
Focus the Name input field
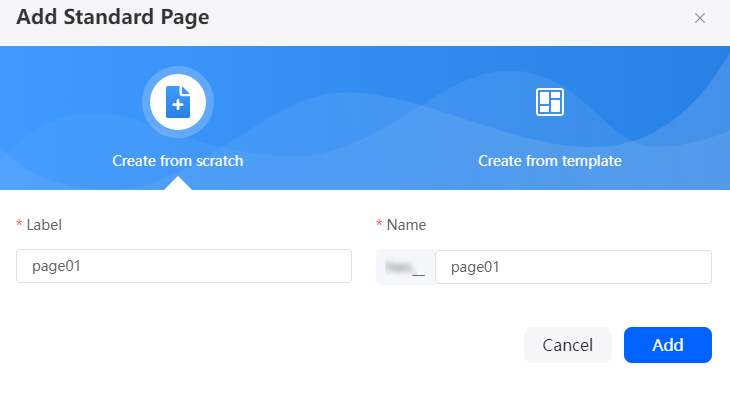tap(573, 267)
